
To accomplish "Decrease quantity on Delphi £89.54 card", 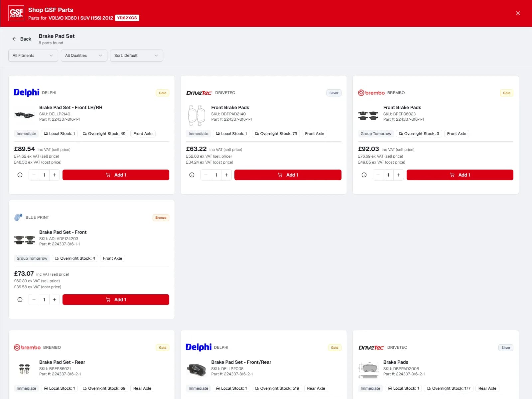I will [x=34, y=175].
